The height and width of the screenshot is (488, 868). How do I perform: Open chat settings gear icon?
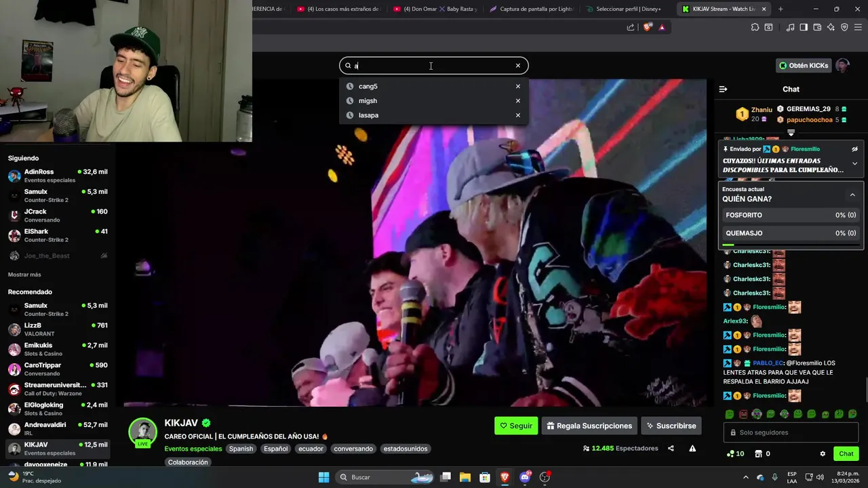[x=823, y=453]
